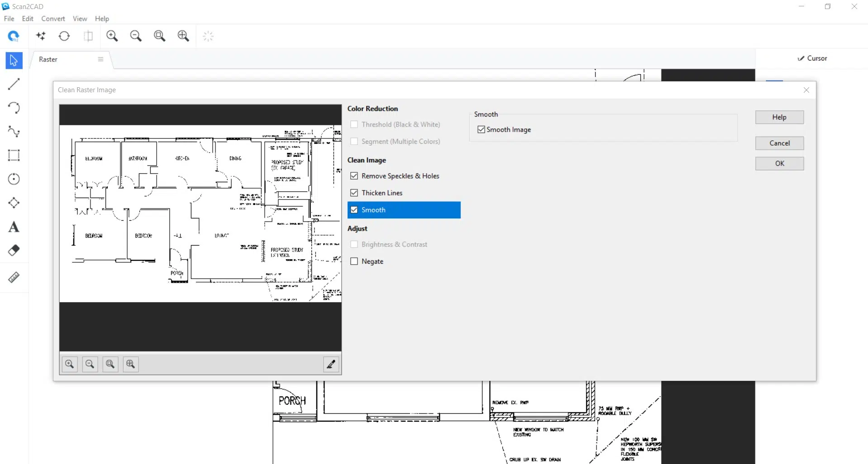Select the Bezier curve tool
Screen dimensions: 868x464
click(14, 132)
